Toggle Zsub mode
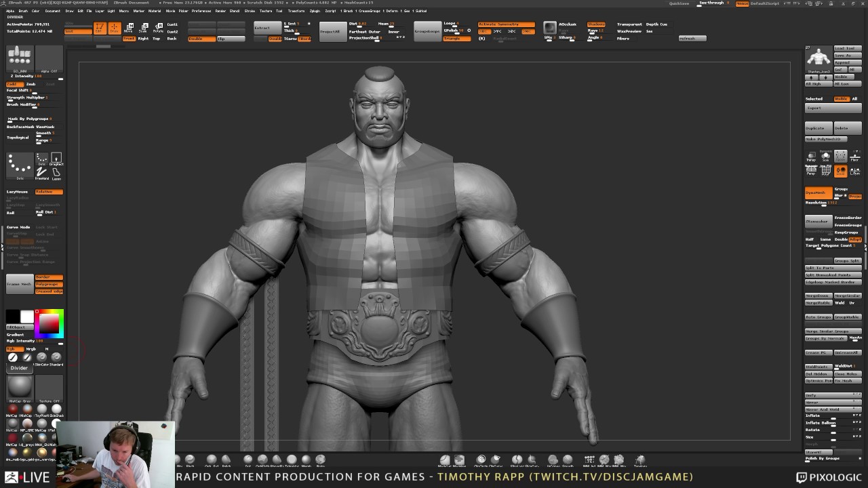Viewport: 868px width, 488px height. [31, 84]
